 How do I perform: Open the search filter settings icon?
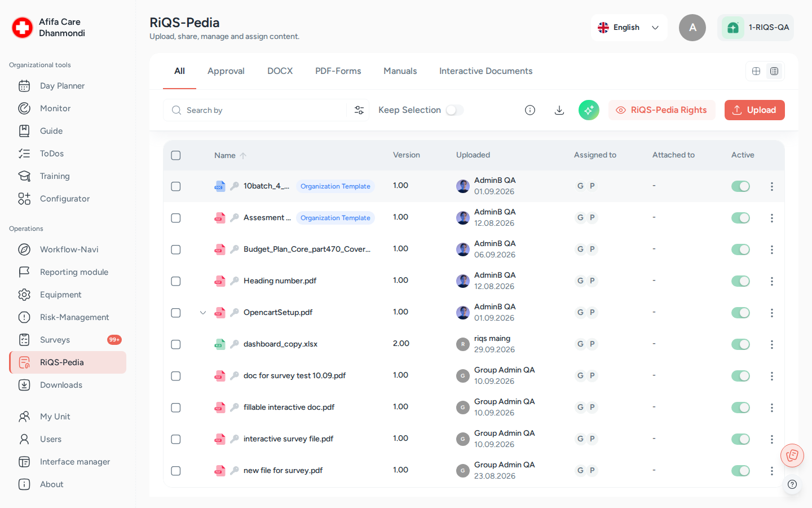tap(359, 110)
